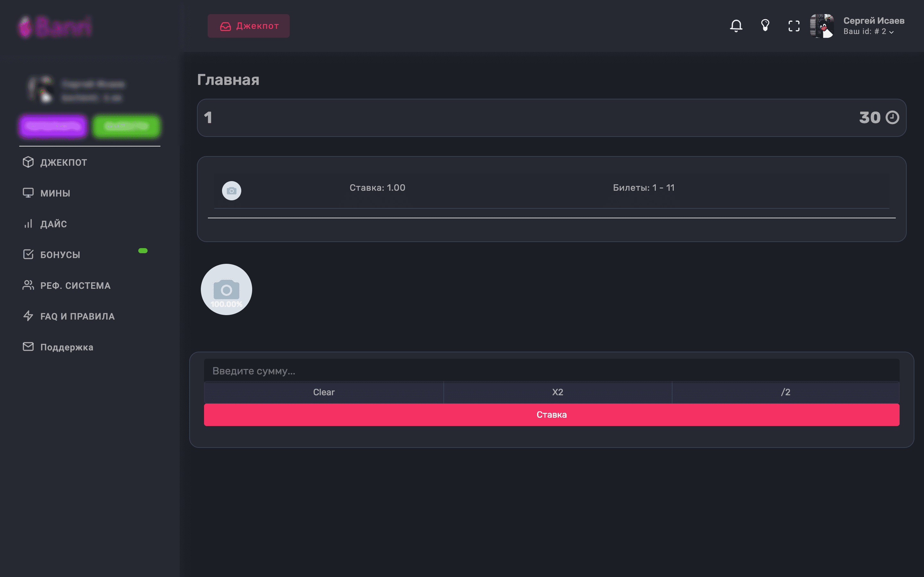Toggle light mode with the lightbulb icon
Screen dimensions: 924x577
point(765,26)
